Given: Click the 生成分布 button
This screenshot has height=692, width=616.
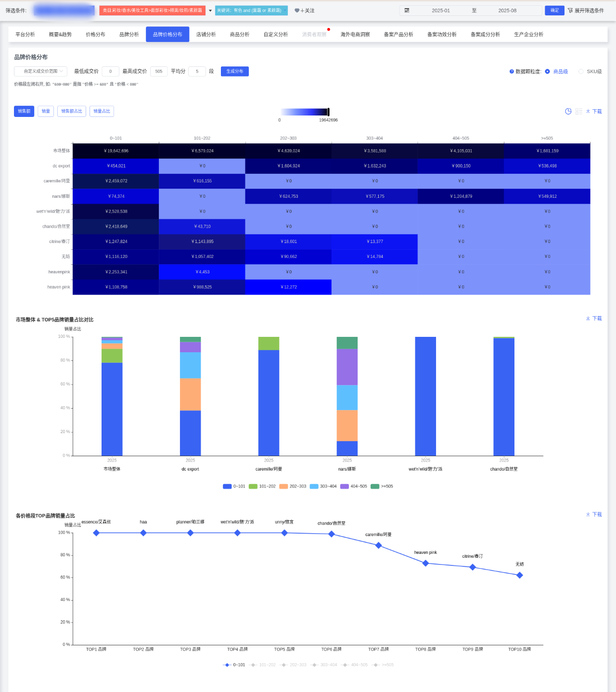Looking at the screenshot, I should [234, 71].
